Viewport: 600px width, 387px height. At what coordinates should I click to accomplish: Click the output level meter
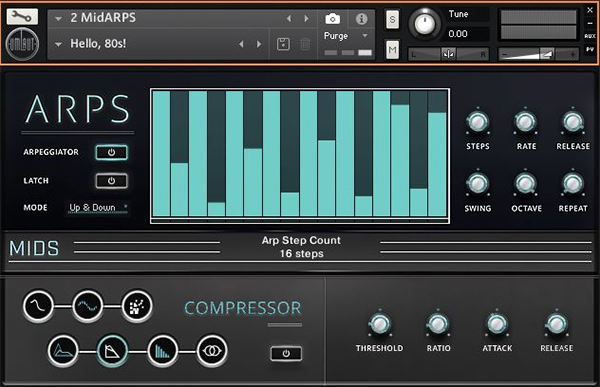click(538, 25)
